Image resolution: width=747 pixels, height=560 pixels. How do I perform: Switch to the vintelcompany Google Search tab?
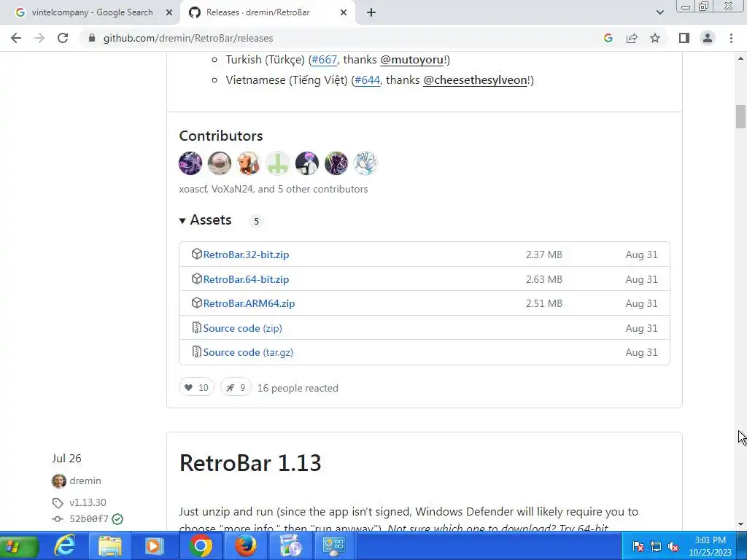coord(92,12)
